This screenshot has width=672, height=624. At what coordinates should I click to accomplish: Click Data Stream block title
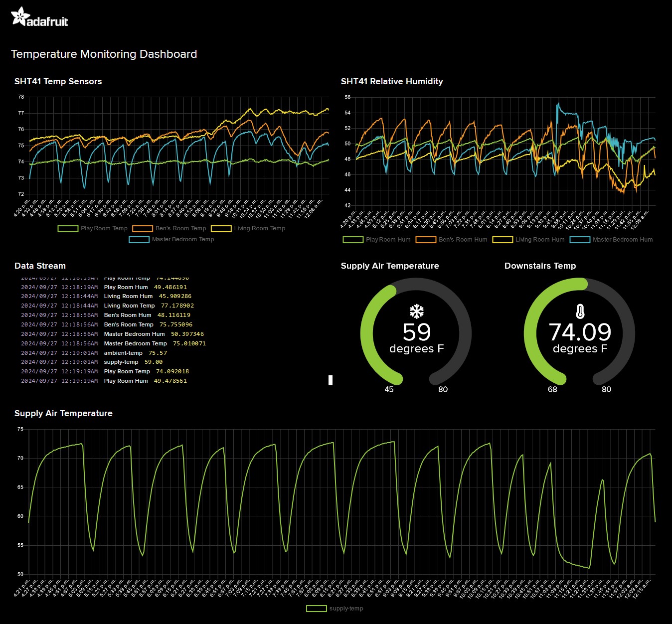click(x=40, y=266)
